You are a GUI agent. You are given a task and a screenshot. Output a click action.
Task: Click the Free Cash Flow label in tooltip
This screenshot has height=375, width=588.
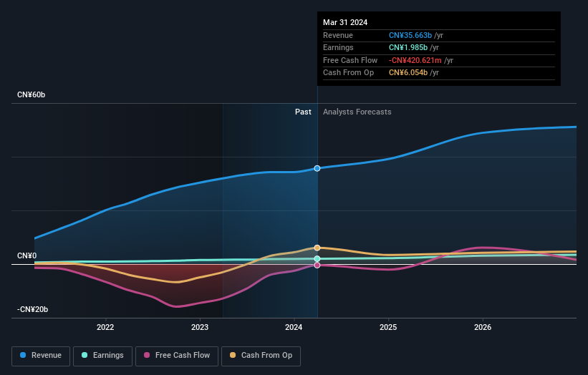[x=350, y=60]
